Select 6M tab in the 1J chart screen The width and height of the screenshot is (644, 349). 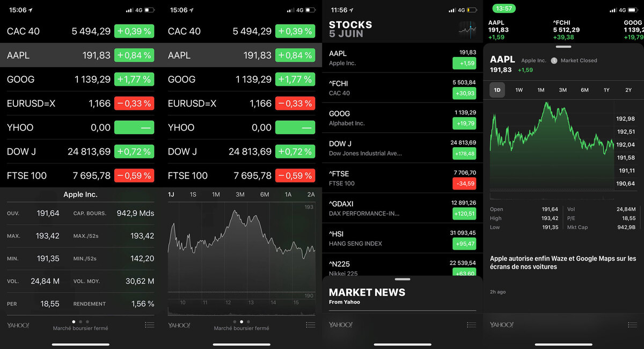[x=265, y=194]
